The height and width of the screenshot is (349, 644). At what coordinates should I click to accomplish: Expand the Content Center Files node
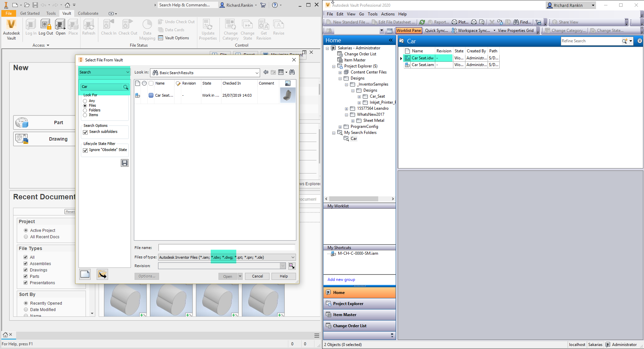pyautogui.click(x=340, y=72)
